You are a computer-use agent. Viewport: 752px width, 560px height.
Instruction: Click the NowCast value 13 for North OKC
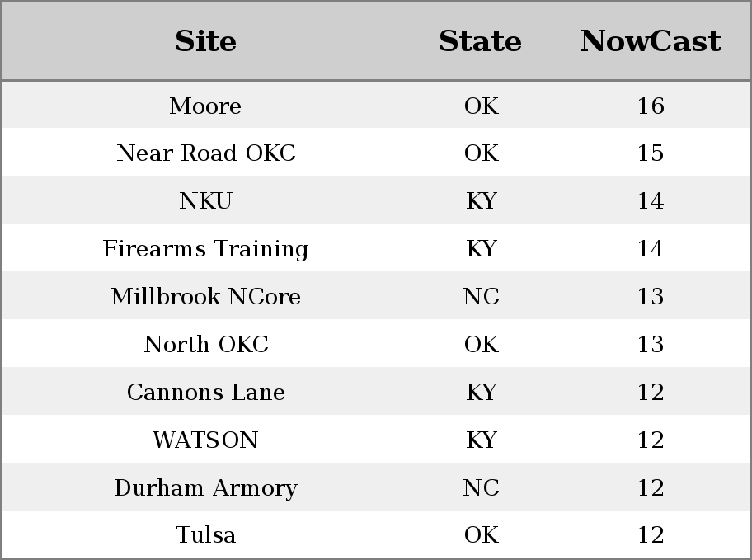point(651,344)
